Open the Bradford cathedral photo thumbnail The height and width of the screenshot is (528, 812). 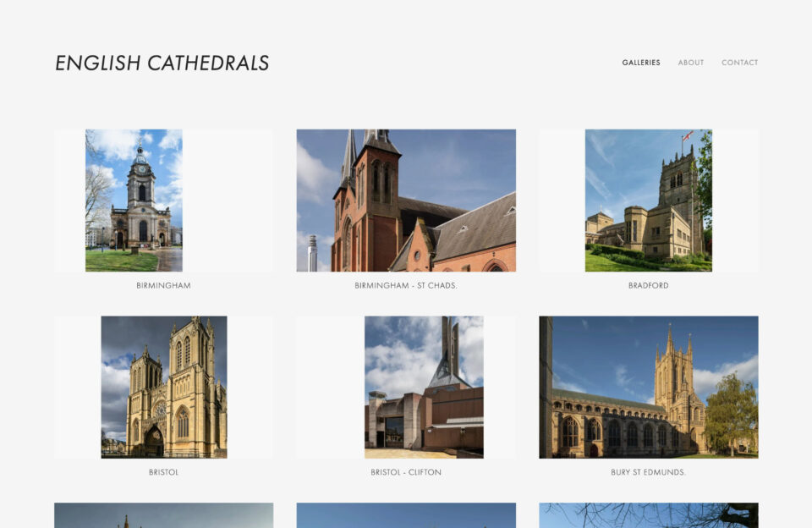click(649, 201)
